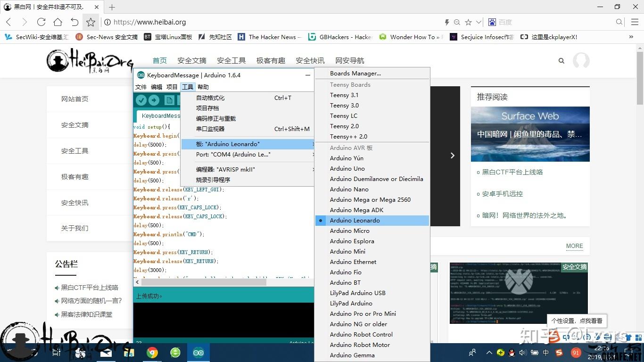The image size is (644, 362).
Task: Click the volume icon in the system tray
Action: coord(524,353)
